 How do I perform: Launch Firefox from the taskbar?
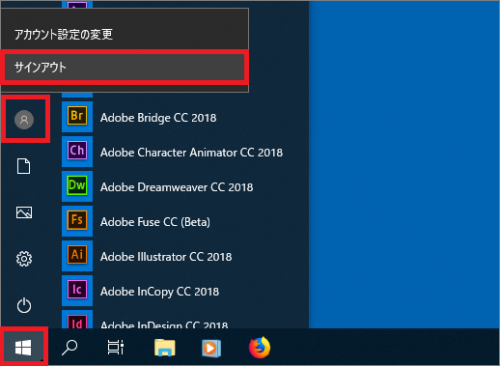[x=260, y=347]
